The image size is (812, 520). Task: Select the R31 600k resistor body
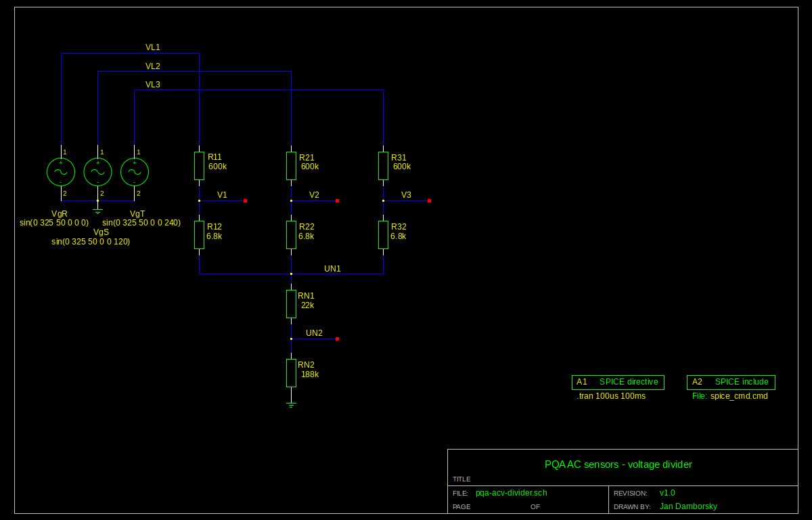(383, 166)
